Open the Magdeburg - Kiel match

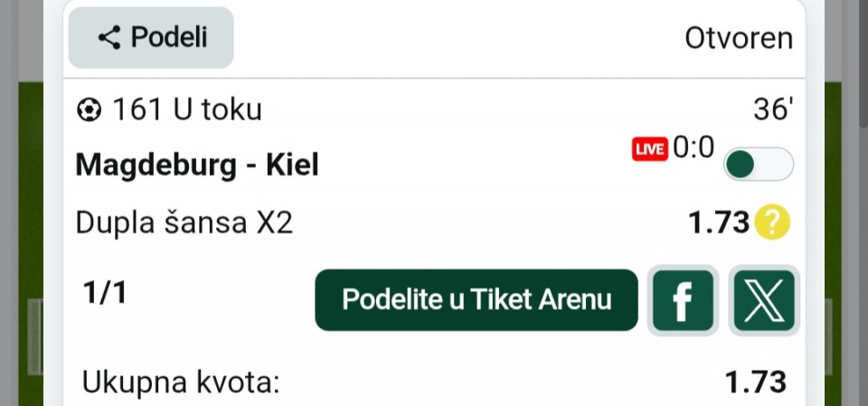tap(197, 165)
